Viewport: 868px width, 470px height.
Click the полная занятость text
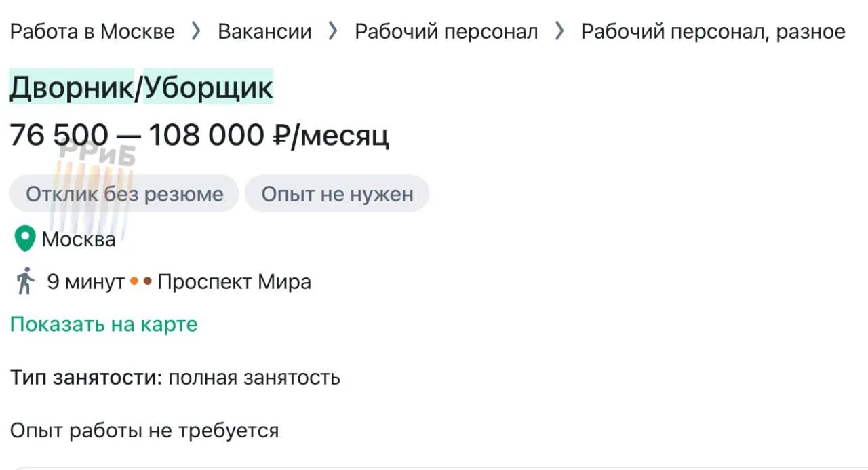click(x=254, y=378)
